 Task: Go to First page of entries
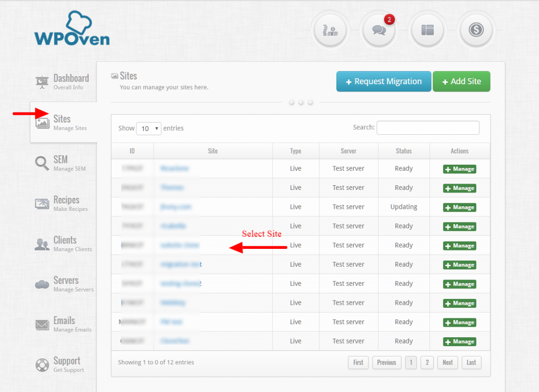(x=358, y=363)
